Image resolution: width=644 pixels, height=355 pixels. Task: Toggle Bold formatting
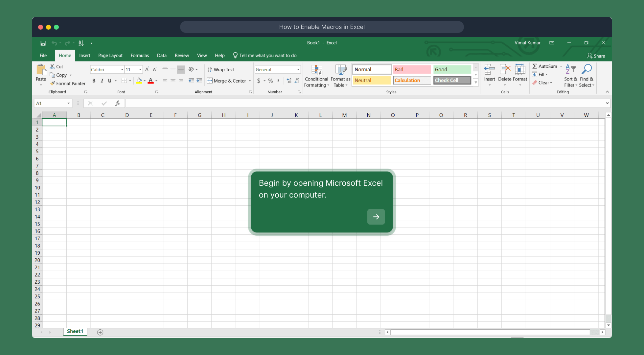tap(94, 81)
